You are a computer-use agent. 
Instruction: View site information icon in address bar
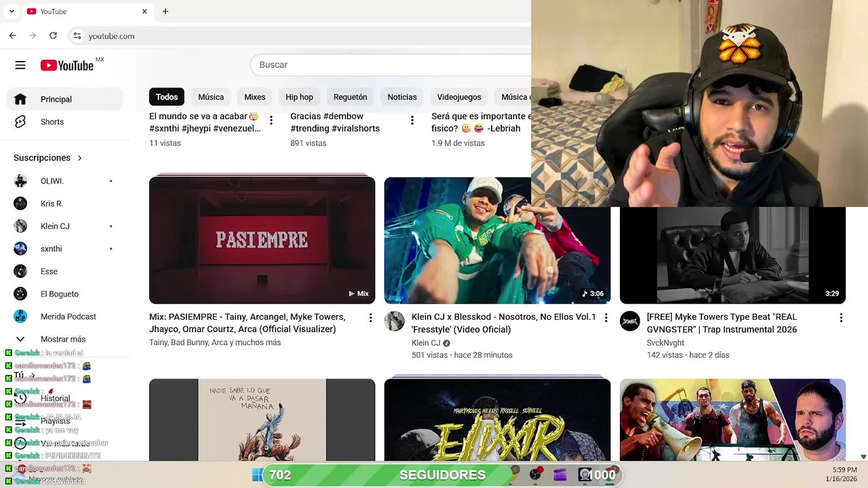tap(77, 36)
